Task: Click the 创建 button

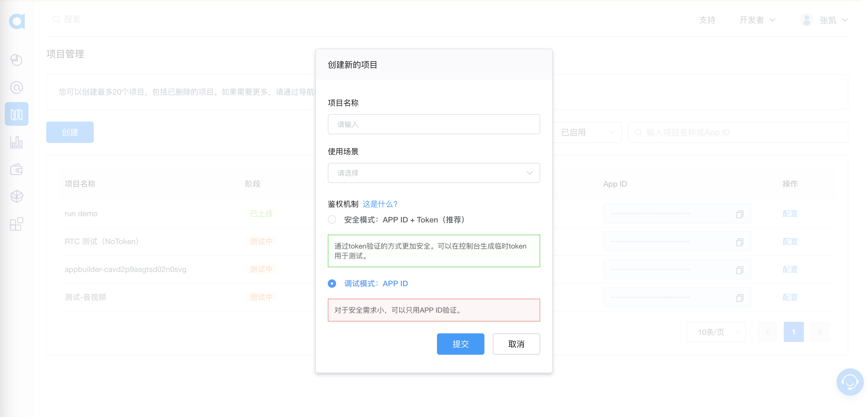Action: [x=70, y=132]
